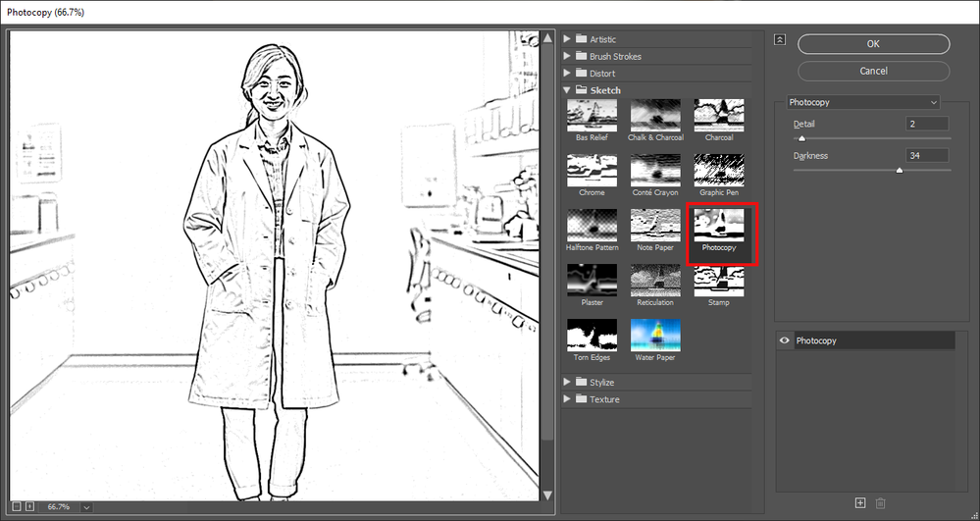Screen dimensions: 980x521
Task: Collapse the Sketch filter folder
Action: click(x=568, y=90)
